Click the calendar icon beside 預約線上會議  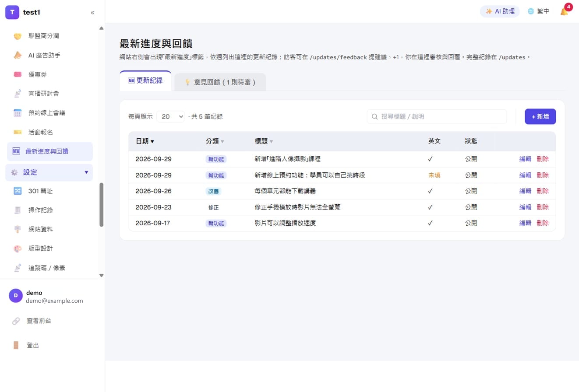click(x=18, y=113)
